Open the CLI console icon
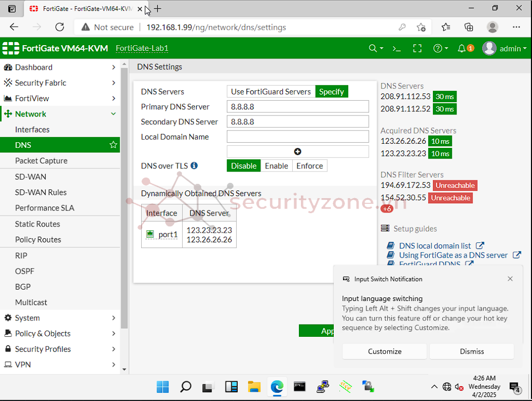Screen dimensions: 532x401 pyautogui.click(x=396, y=48)
